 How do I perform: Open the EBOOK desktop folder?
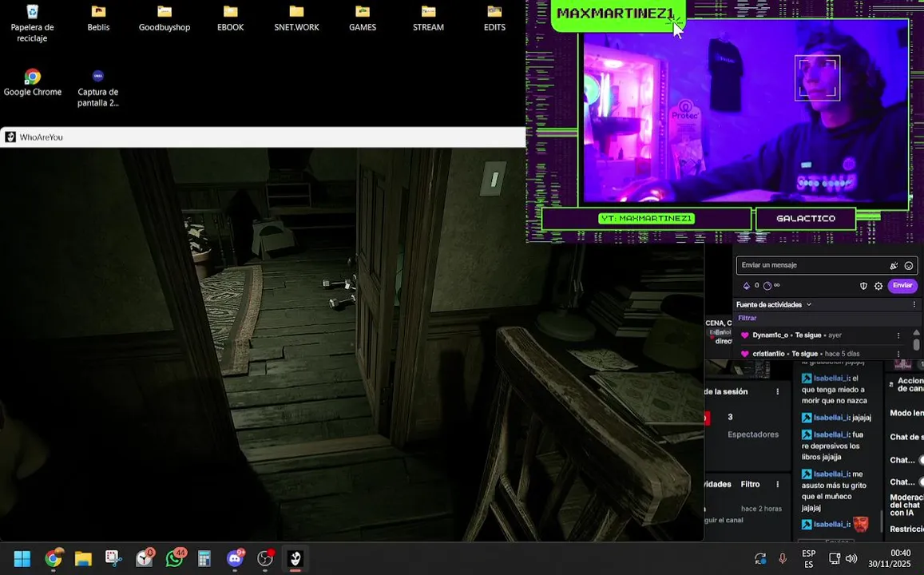[x=231, y=18]
